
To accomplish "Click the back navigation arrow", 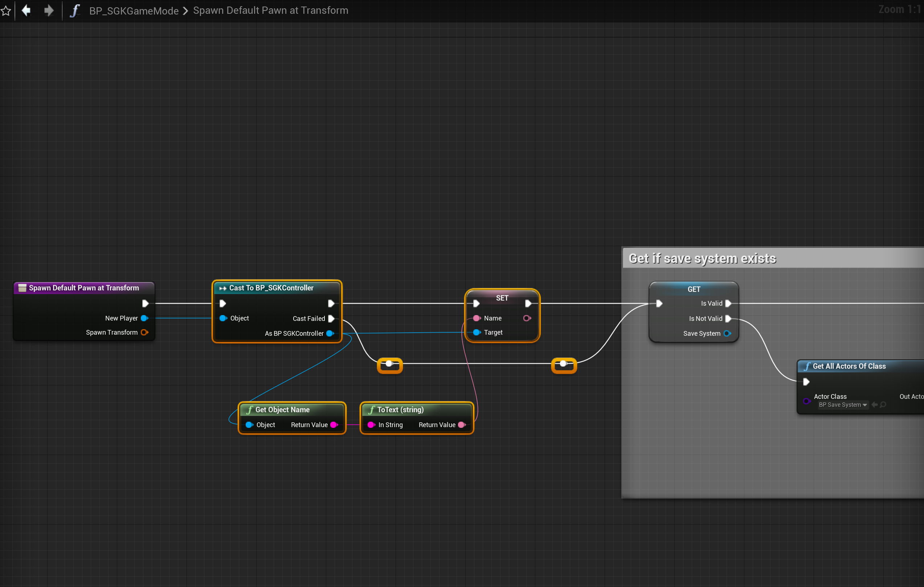I will coord(26,11).
